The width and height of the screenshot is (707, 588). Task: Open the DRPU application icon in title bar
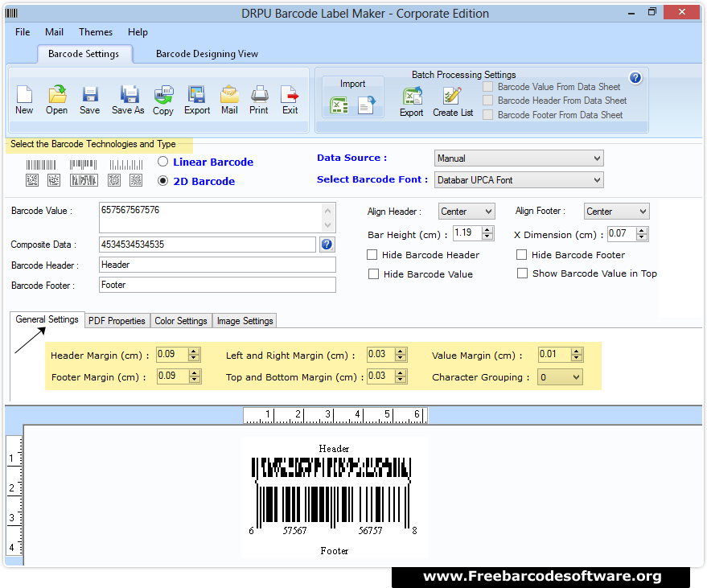[x=12, y=13]
